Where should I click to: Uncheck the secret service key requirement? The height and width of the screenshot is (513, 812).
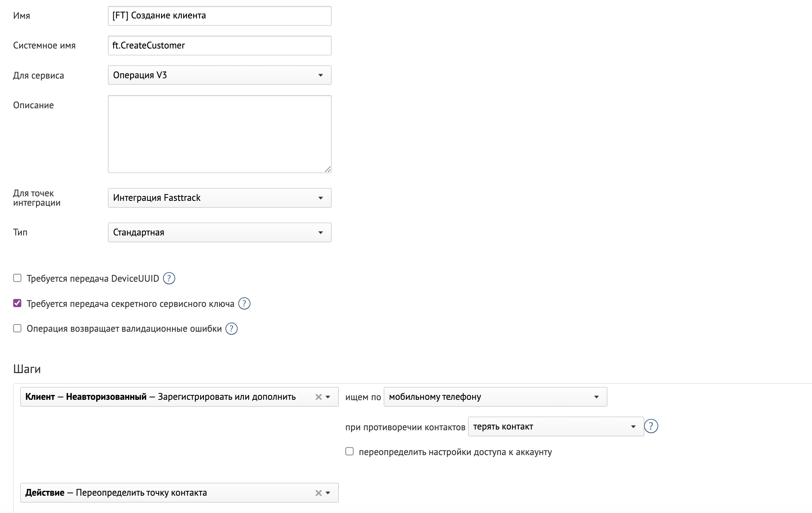pos(17,303)
